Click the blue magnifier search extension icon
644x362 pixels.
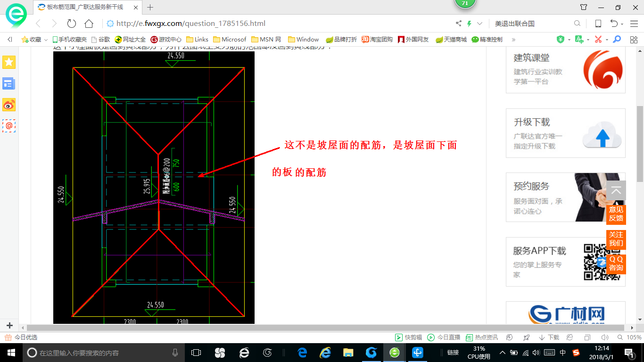click(617, 40)
